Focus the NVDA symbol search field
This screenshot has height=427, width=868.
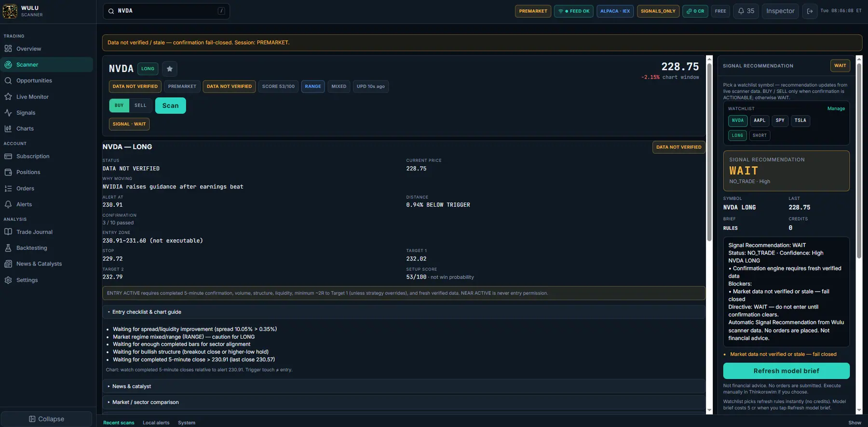pyautogui.click(x=166, y=11)
